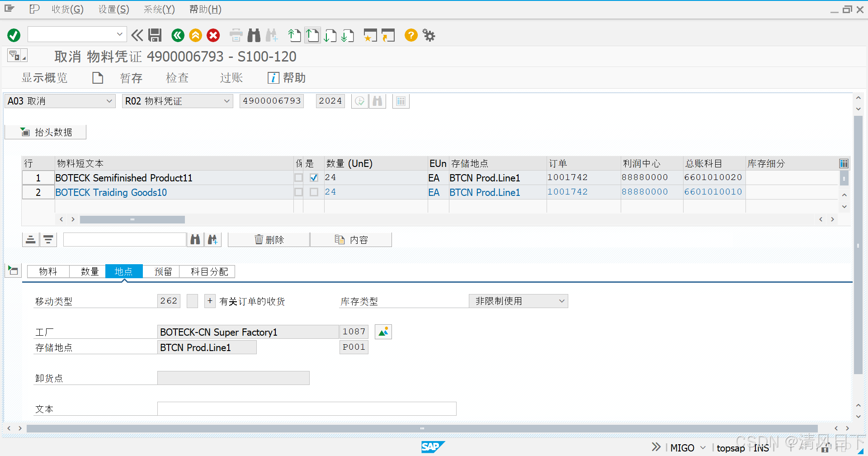This screenshot has width=868, height=456.
Task: Click the Save diskette icon
Action: (155, 35)
